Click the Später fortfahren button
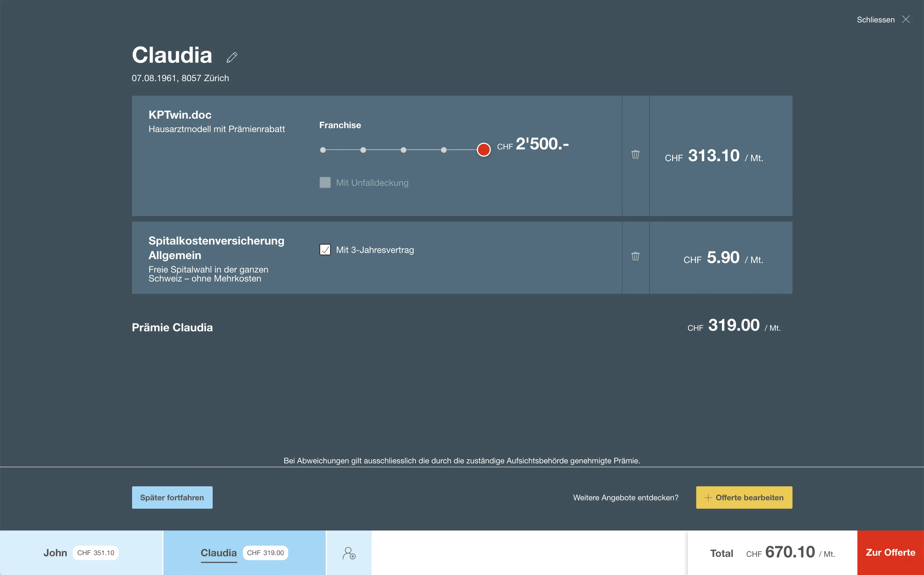Image resolution: width=924 pixels, height=575 pixels. coord(172,497)
